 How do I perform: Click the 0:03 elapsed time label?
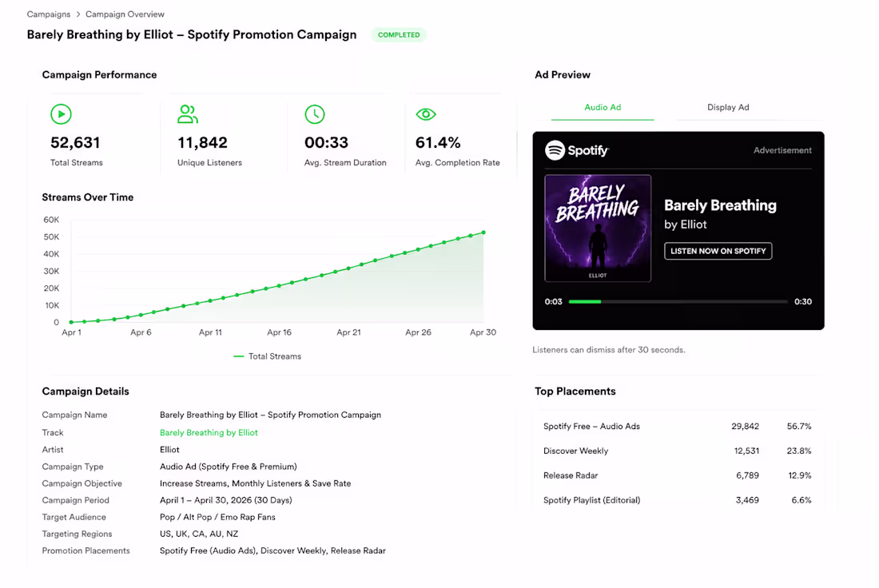click(x=553, y=301)
